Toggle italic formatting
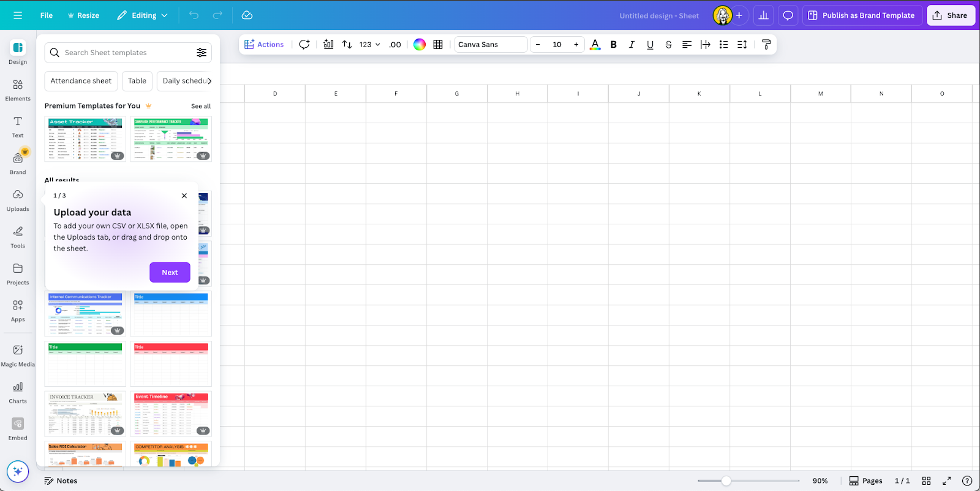 point(631,45)
